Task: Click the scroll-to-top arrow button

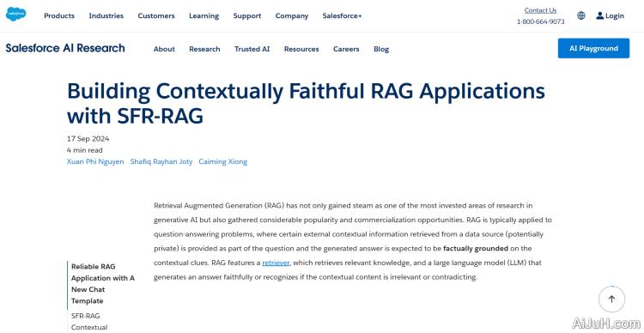Action: tap(611, 300)
